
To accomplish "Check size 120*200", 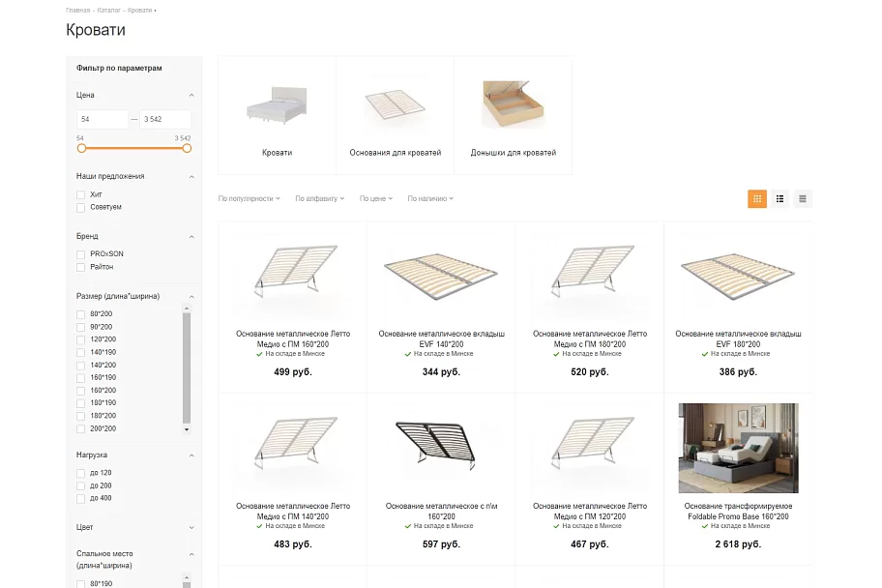I will coord(80,339).
